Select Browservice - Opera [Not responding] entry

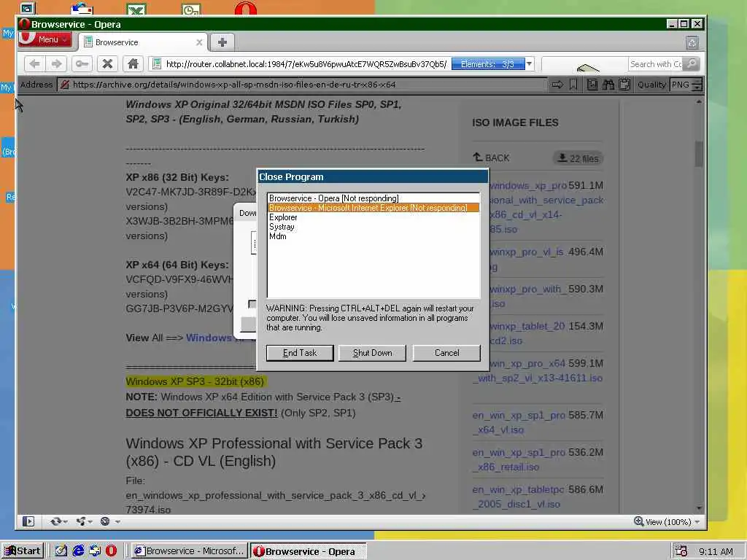[x=373, y=198]
